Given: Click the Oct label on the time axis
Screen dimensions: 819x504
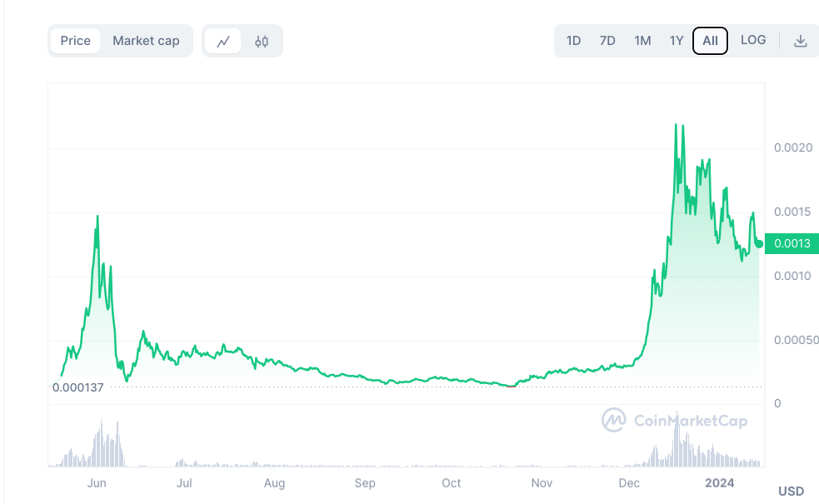Looking at the screenshot, I should (x=452, y=483).
